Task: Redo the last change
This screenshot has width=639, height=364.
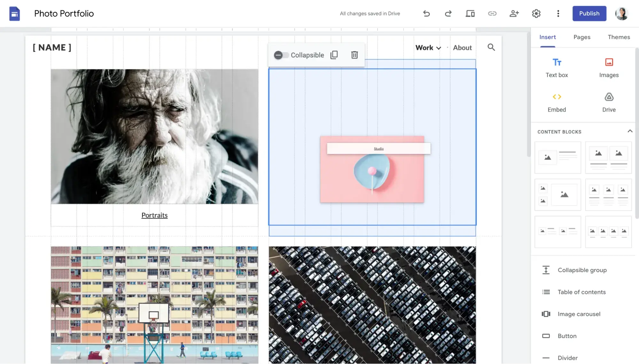Action: (x=448, y=13)
